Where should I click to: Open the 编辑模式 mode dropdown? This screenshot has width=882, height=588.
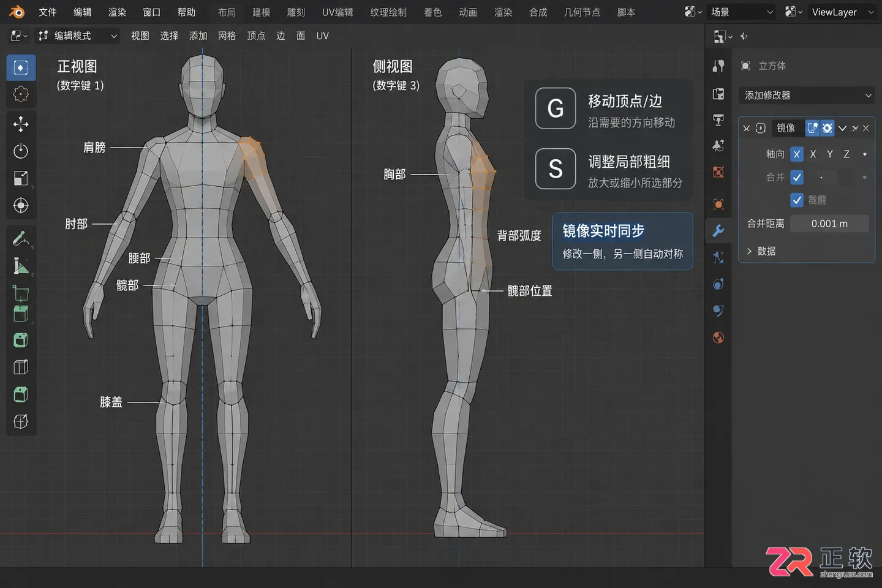[77, 36]
